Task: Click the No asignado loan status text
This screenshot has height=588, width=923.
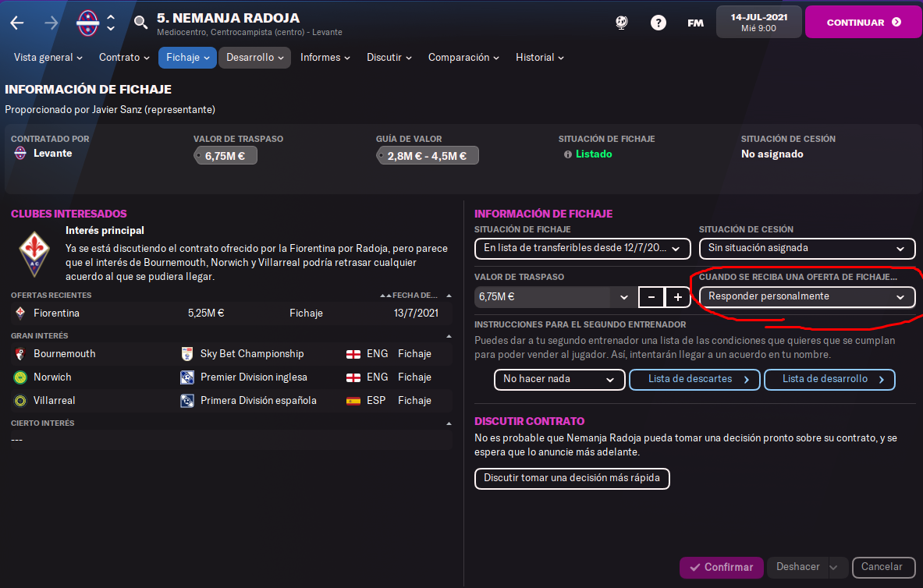Action: pos(772,154)
